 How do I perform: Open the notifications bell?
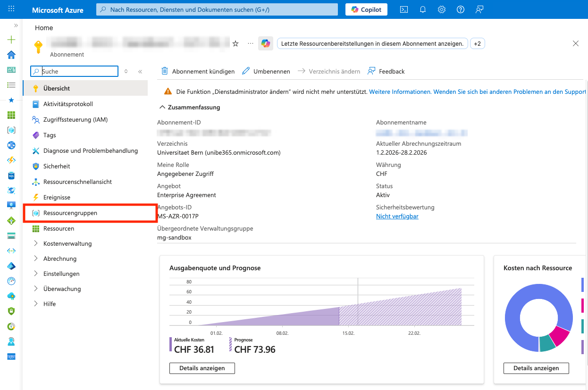[x=422, y=9]
